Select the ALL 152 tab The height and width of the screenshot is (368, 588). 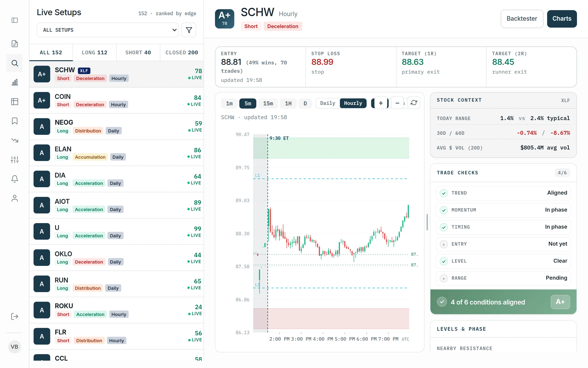[x=51, y=53]
